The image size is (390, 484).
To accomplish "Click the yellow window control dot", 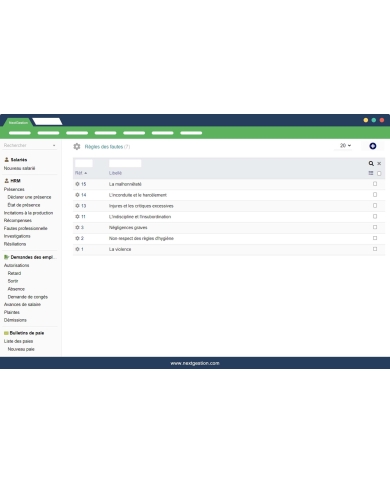I will (366, 120).
